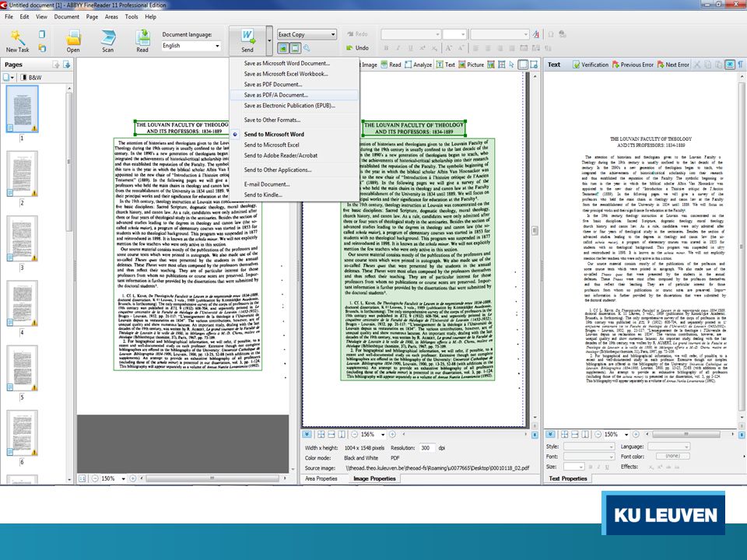Toggle the Image properties pane collapse button
The width and height of the screenshot is (747, 560).
[307, 434]
